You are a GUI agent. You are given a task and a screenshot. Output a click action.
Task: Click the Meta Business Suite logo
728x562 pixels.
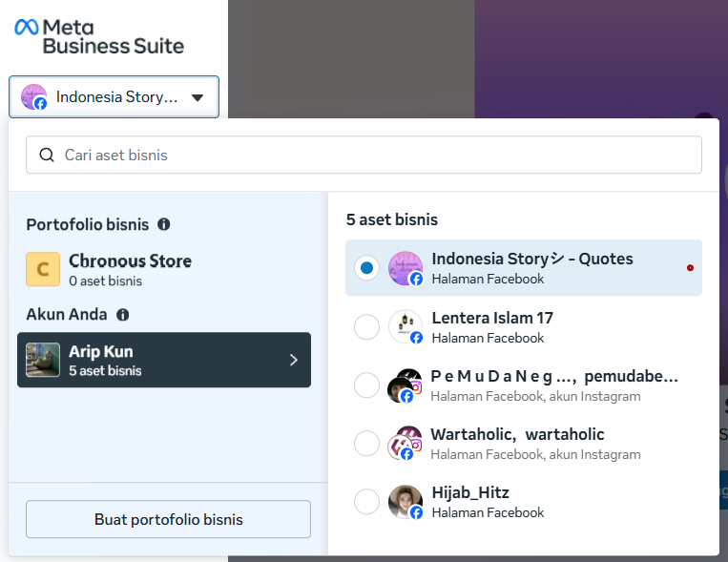[x=99, y=36]
